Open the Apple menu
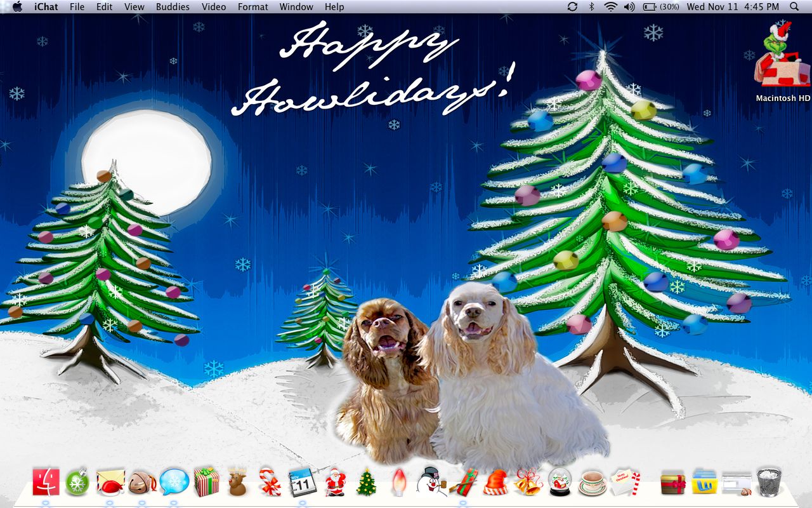812x508 pixels. click(x=17, y=7)
